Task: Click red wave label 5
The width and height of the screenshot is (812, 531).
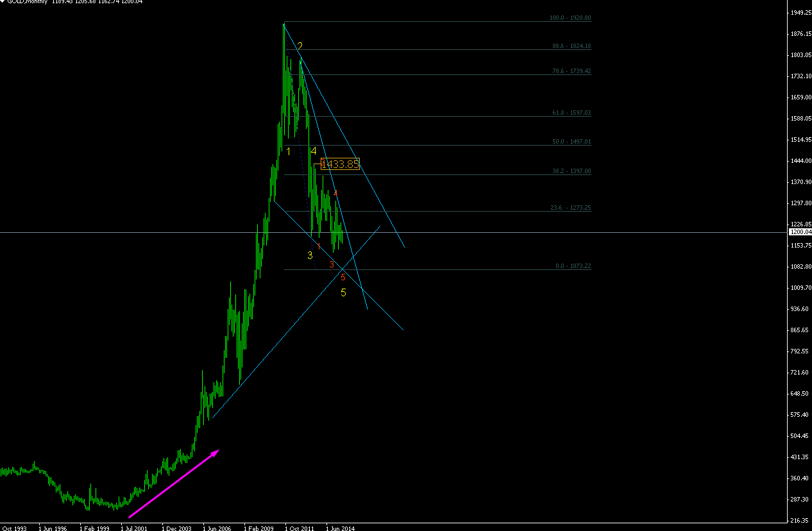Action: 343,278
